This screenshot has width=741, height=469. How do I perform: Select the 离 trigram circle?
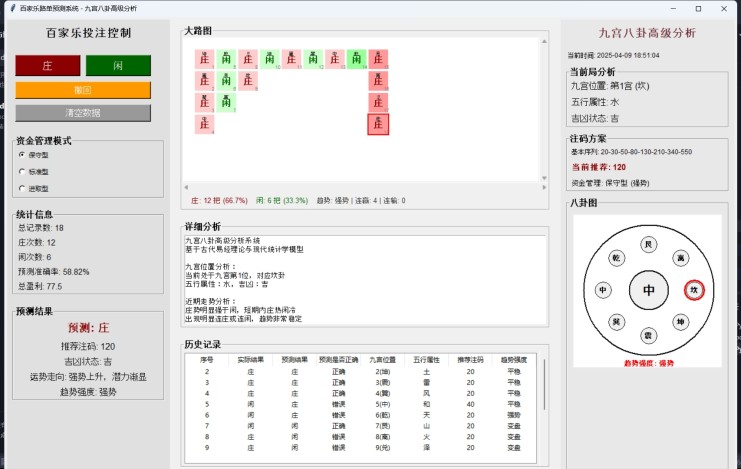(680, 258)
